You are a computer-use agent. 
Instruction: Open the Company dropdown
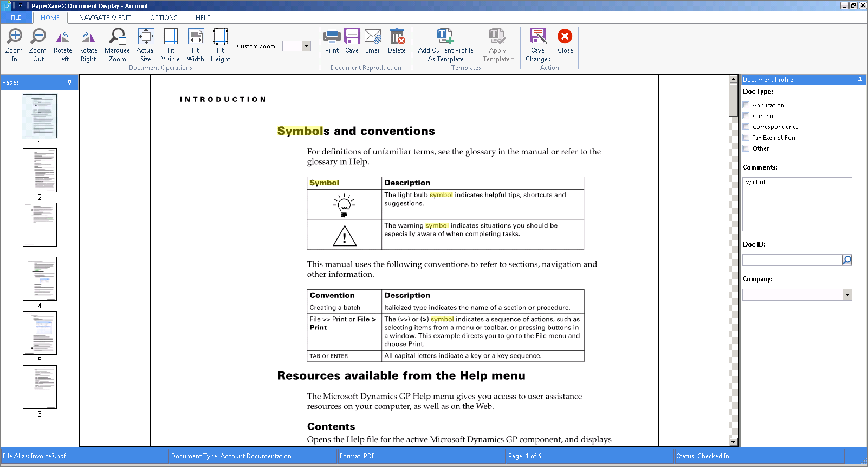click(x=847, y=295)
